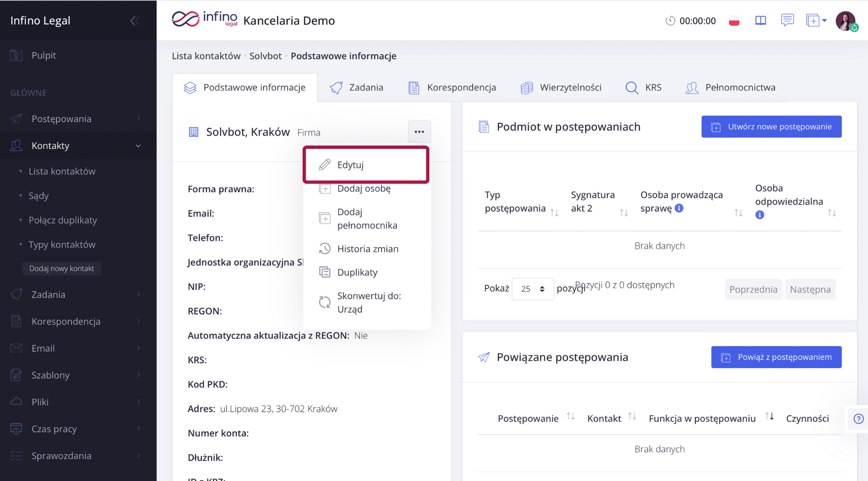Click the work timer clock icon
Viewport: 868px width, 481px height.
tap(670, 21)
